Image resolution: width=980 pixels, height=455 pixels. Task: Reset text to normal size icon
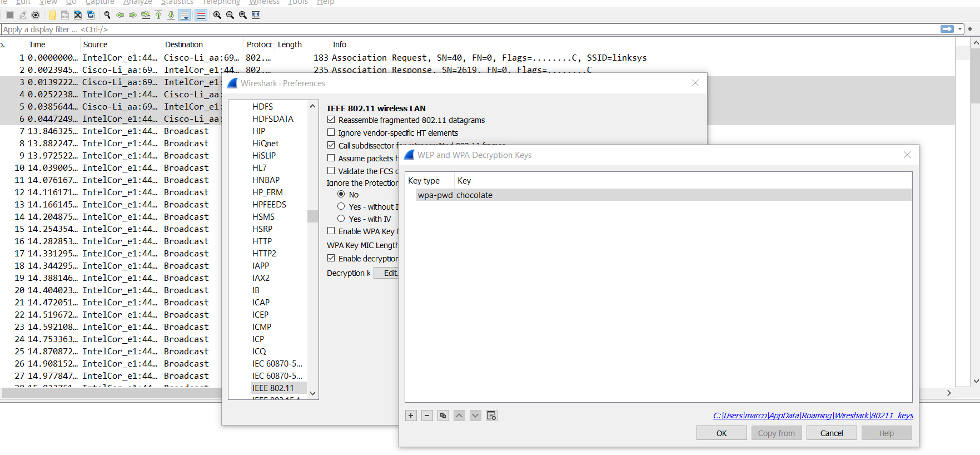(x=243, y=15)
